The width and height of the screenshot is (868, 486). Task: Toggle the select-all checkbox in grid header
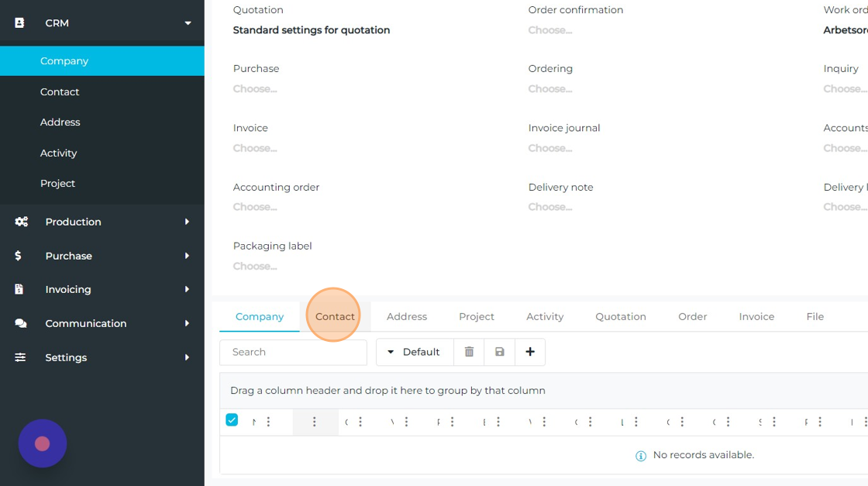(232, 420)
